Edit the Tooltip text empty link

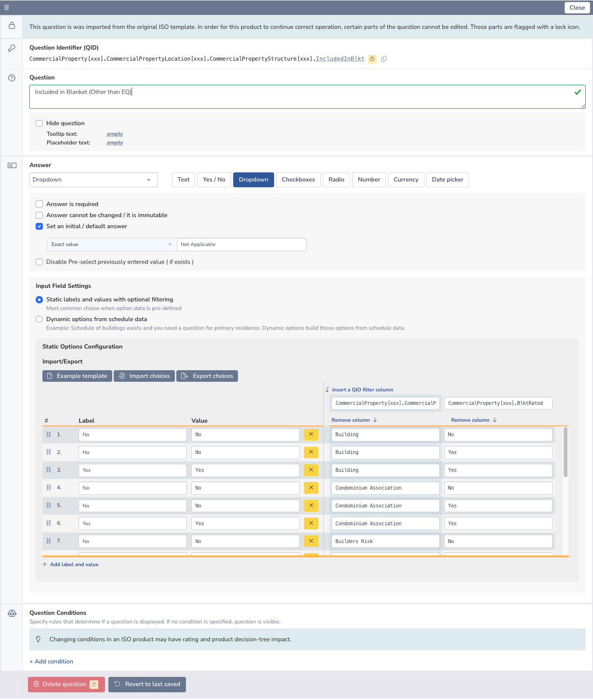(115, 134)
